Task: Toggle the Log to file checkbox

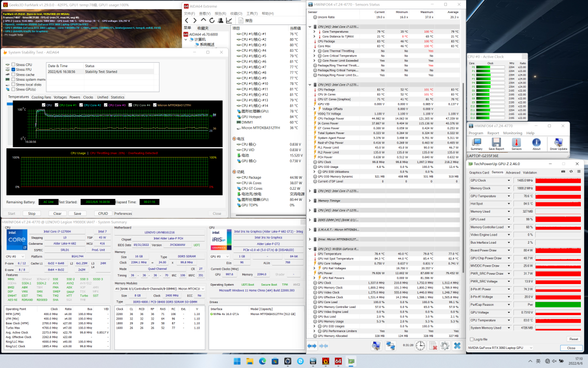Action: (x=472, y=339)
